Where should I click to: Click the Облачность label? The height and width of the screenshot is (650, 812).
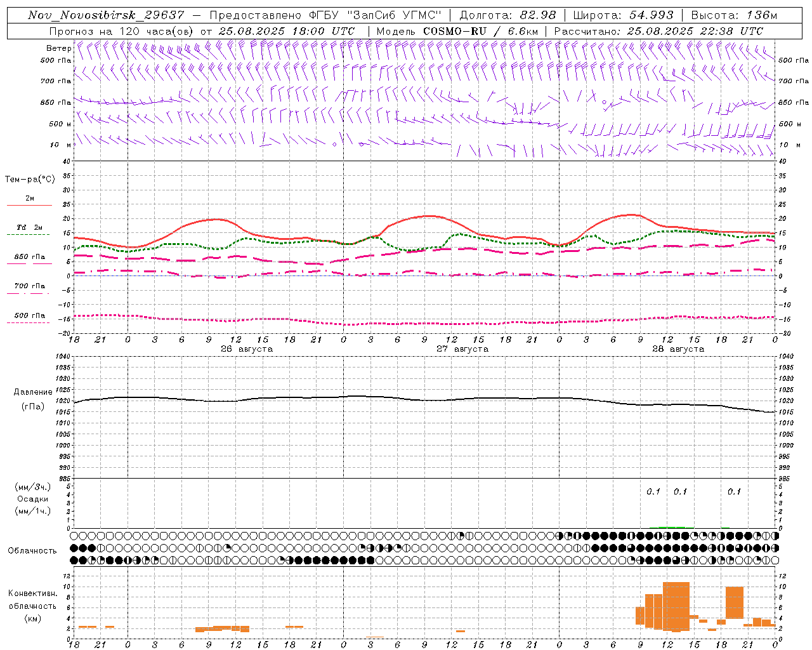point(32,551)
